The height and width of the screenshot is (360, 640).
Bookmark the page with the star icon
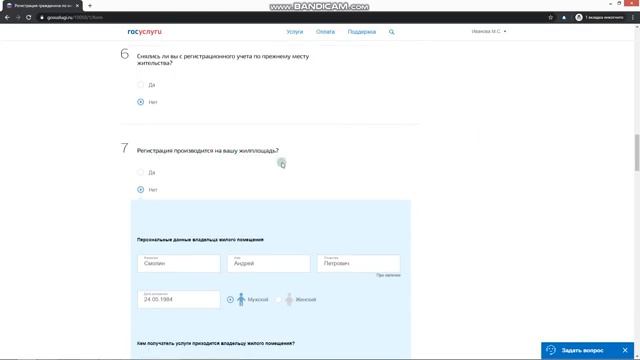pos(550,18)
